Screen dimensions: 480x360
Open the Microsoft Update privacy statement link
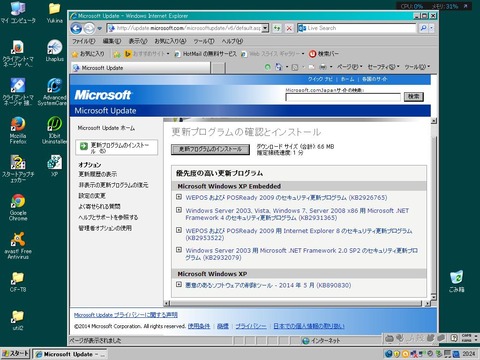coord(126,315)
